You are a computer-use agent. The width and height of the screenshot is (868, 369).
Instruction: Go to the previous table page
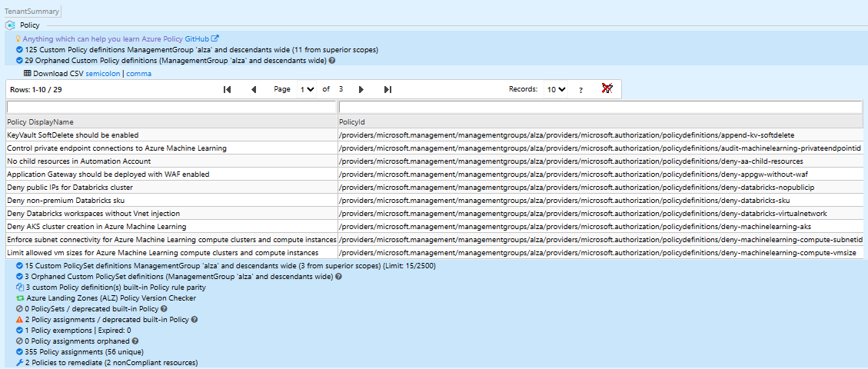click(x=254, y=90)
